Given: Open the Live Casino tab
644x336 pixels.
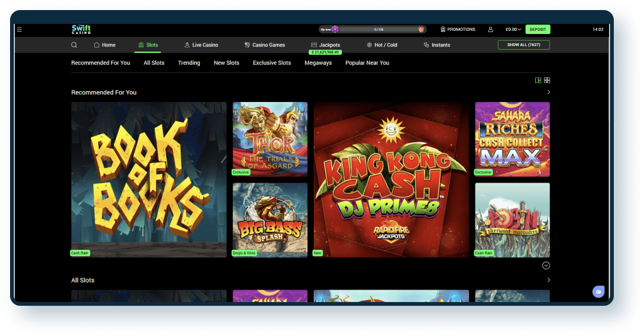Looking at the screenshot, I should coord(201,45).
